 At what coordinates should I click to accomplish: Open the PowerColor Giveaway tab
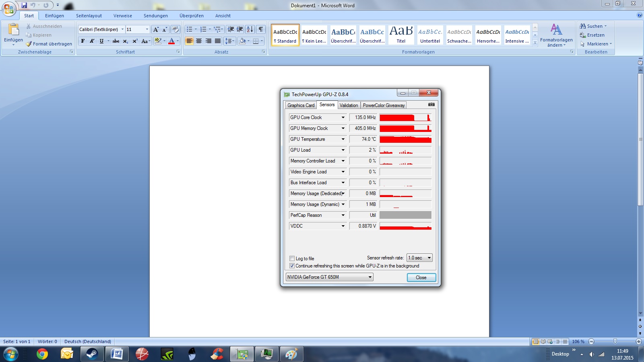pos(384,105)
